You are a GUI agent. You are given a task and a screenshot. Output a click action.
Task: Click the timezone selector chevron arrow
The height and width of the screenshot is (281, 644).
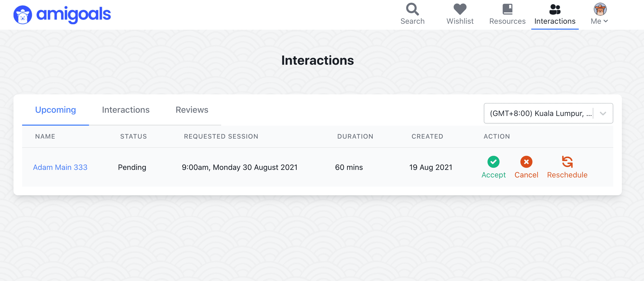603,113
